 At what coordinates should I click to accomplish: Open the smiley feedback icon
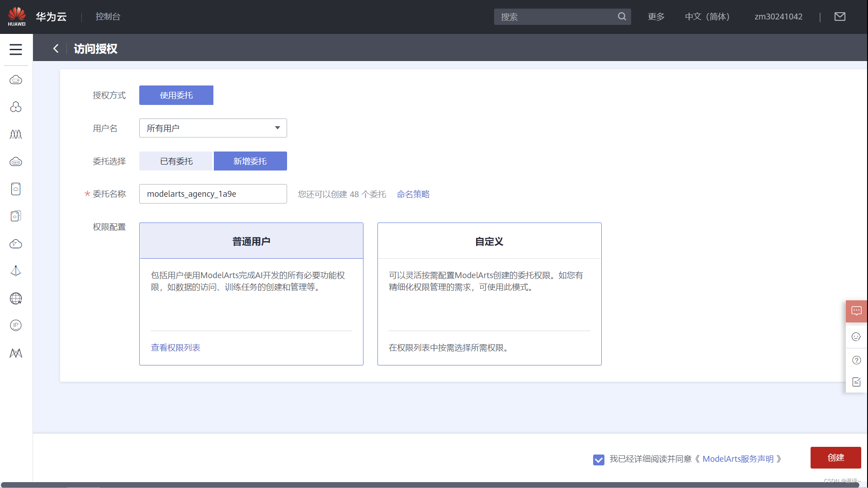[x=856, y=336]
